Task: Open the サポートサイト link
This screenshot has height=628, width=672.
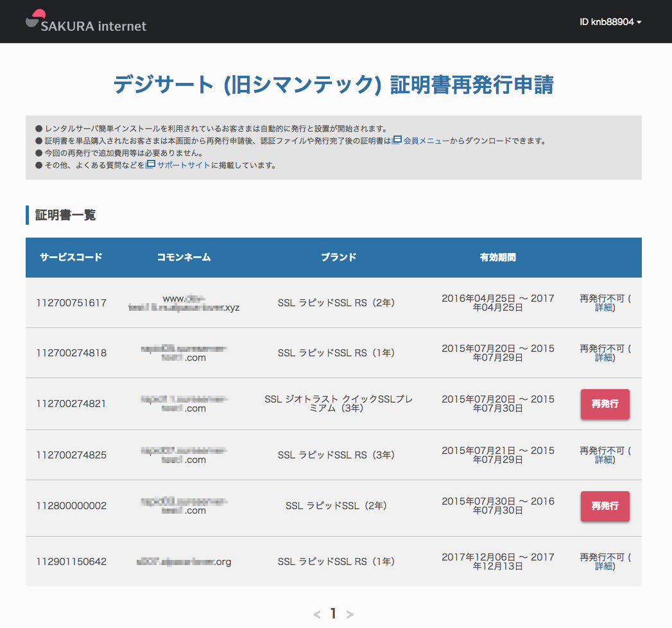Action: [184, 165]
